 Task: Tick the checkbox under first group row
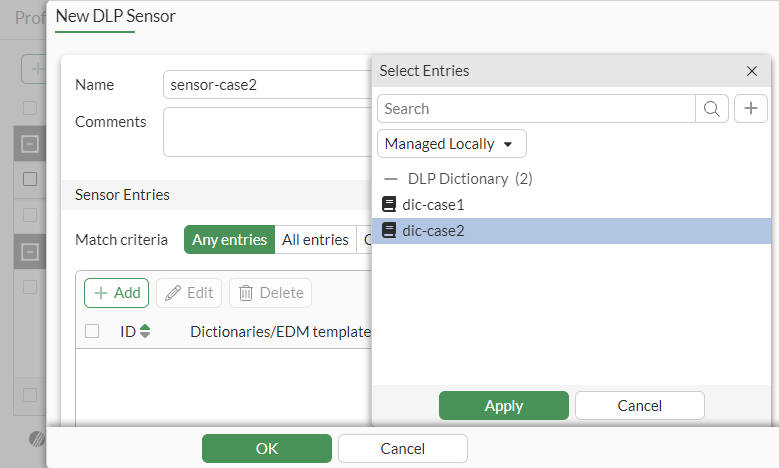tap(30, 179)
